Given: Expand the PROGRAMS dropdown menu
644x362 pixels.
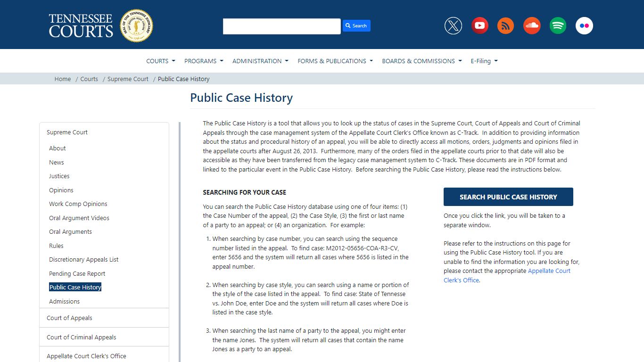Looking at the screenshot, I should click(x=204, y=61).
